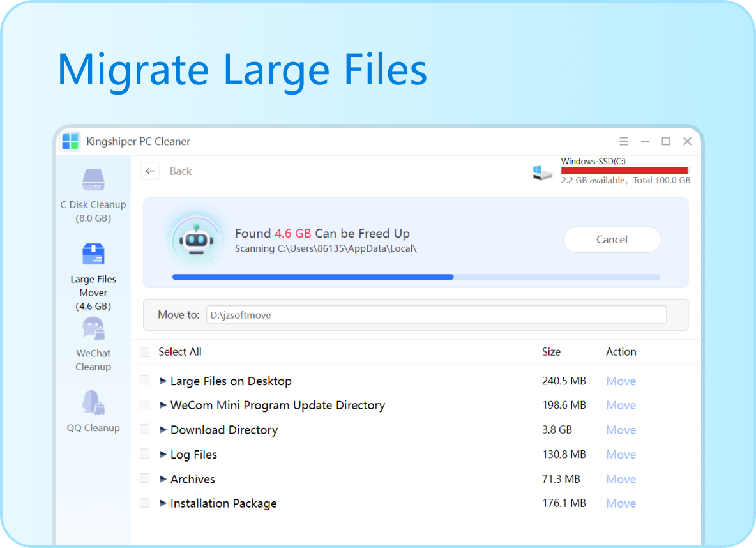
Task: Move the Download Directory files
Action: [621, 430]
